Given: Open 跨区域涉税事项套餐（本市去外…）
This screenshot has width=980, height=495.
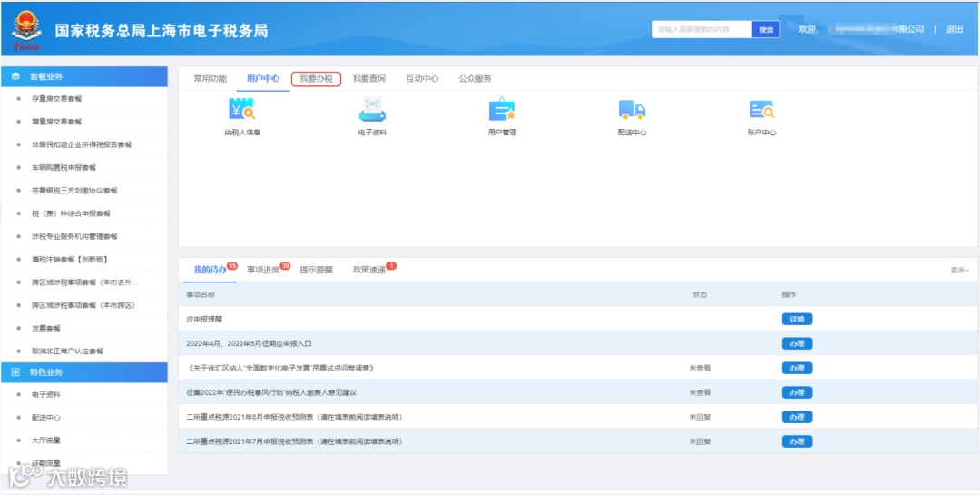Looking at the screenshot, I should tap(85, 282).
